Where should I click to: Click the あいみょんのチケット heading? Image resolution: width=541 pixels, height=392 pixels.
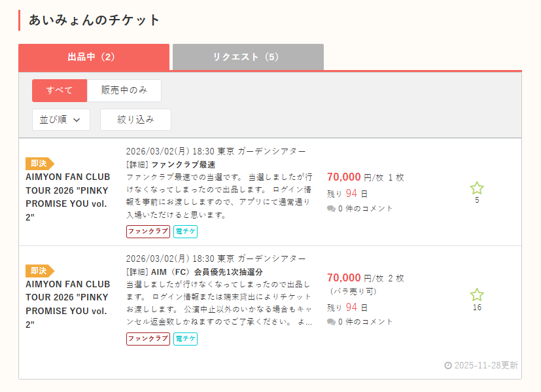[x=94, y=20]
